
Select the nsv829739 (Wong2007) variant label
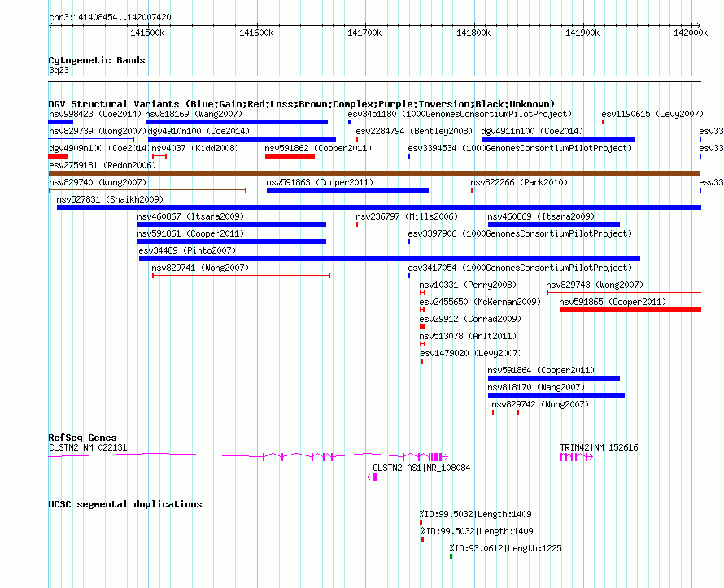click(98, 131)
